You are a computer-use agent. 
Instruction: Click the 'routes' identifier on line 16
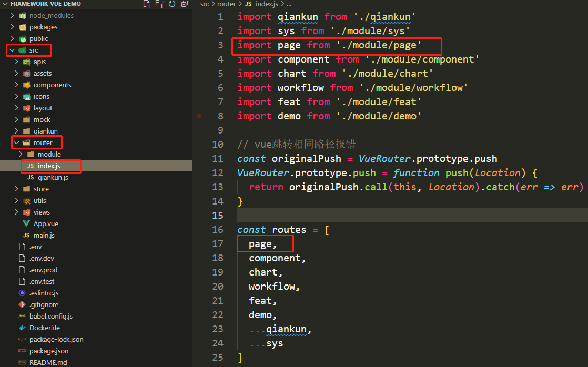[289, 230]
